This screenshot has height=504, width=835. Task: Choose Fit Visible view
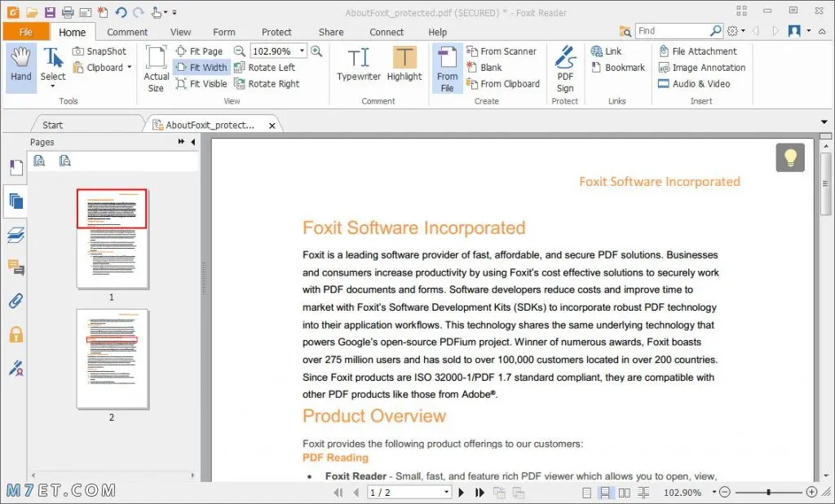[201, 84]
